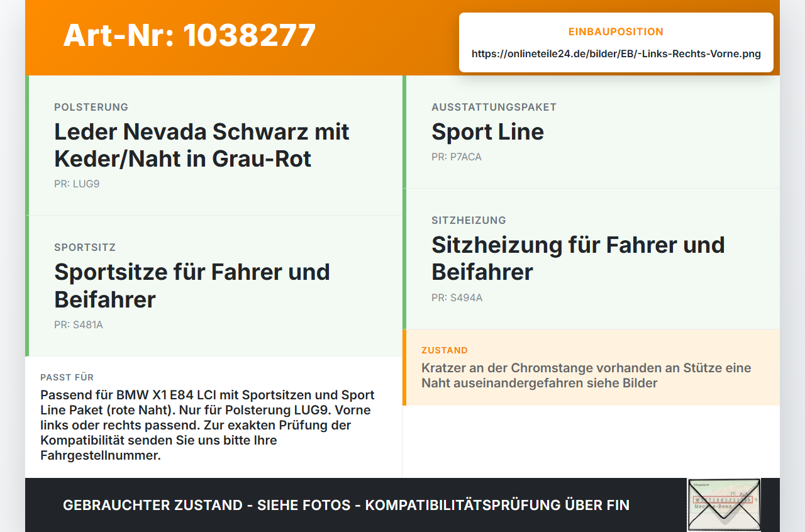Click Sportsitze für Fahrer und Beifahrer

pos(192,285)
